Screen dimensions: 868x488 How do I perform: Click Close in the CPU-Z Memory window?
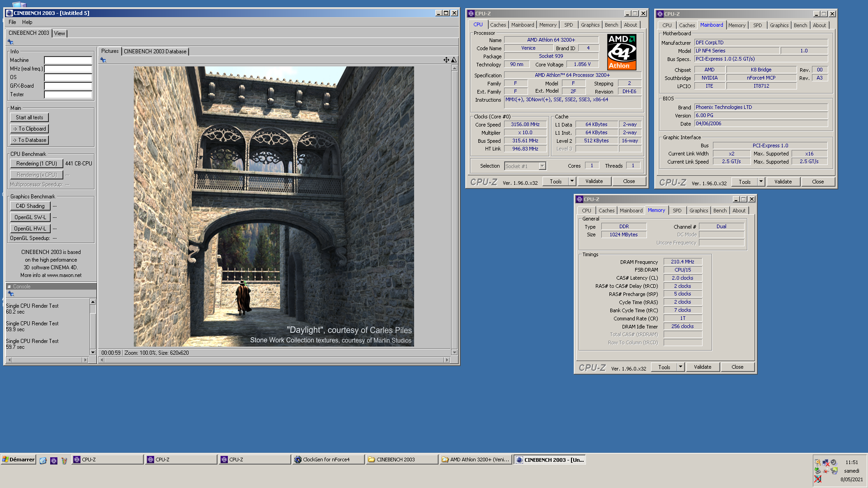(x=737, y=367)
